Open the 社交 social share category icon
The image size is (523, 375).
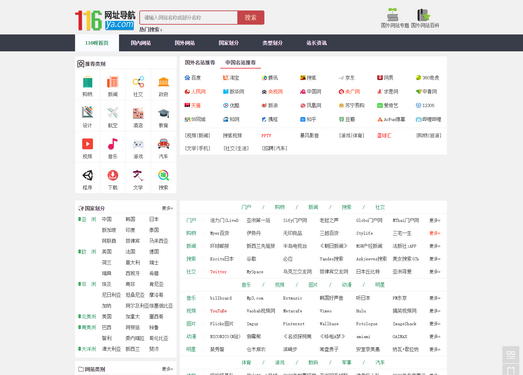[x=138, y=82]
